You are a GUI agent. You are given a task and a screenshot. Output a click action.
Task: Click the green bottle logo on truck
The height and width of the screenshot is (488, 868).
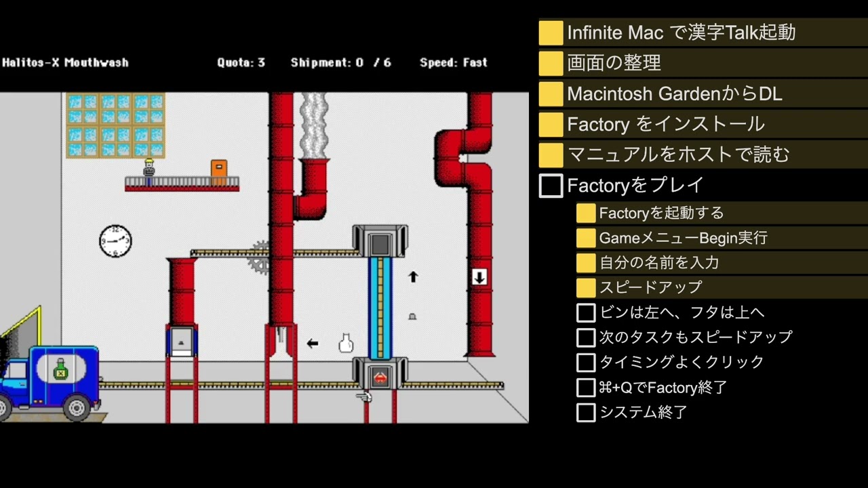tap(61, 369)
